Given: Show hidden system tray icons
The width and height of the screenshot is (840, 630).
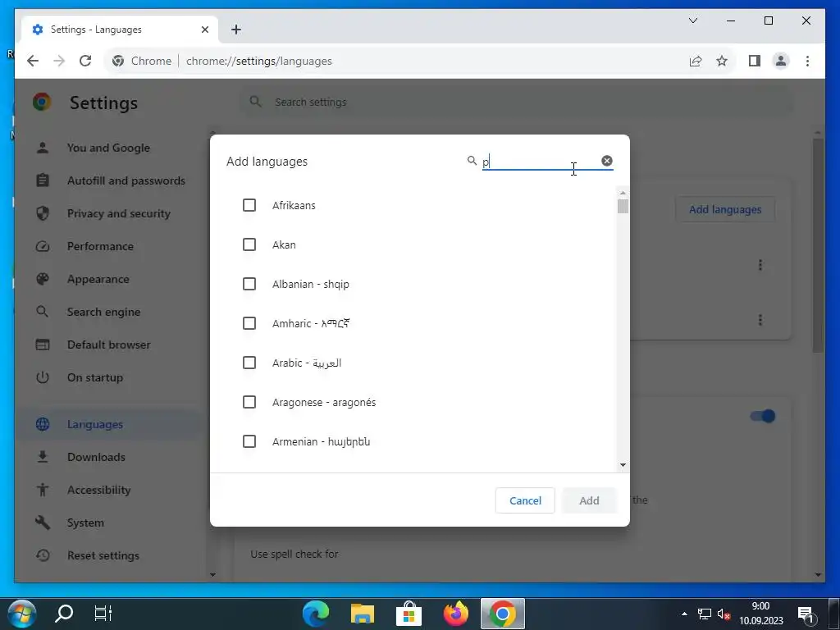Looking at the screenshot, I should click(684, 614).
